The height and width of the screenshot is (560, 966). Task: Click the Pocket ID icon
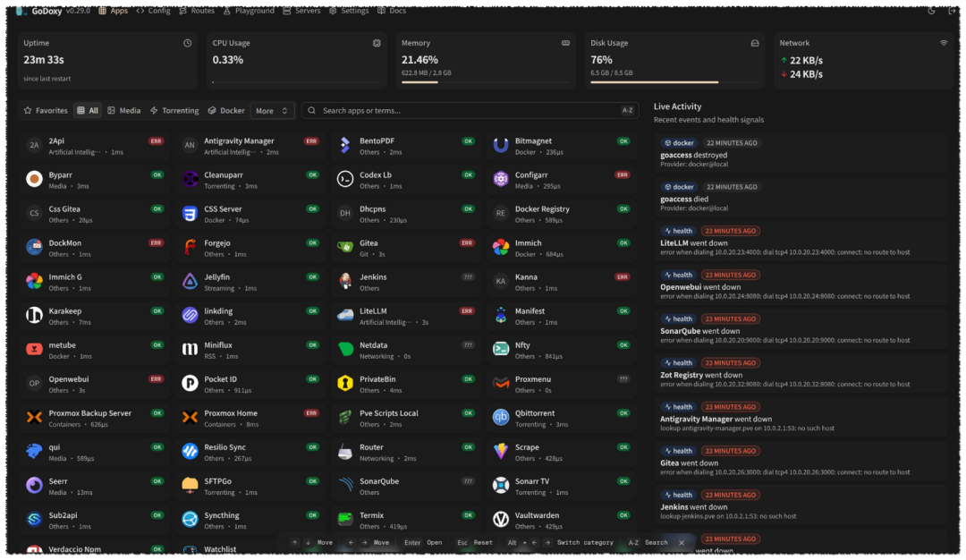tap(190, 383)
